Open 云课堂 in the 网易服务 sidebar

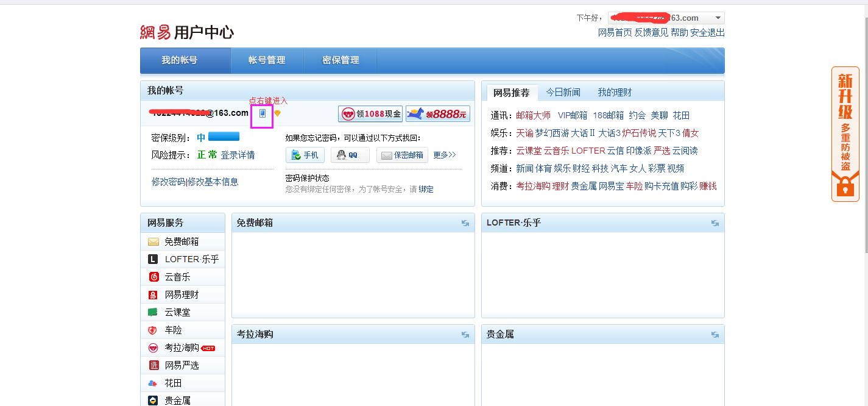(x=176, y=312)
